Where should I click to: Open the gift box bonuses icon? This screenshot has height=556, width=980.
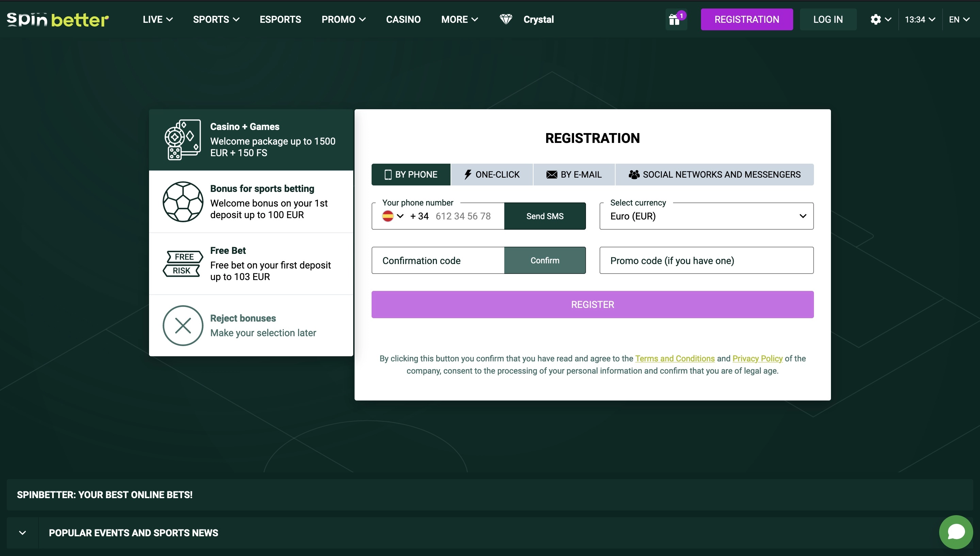point(676,19)
